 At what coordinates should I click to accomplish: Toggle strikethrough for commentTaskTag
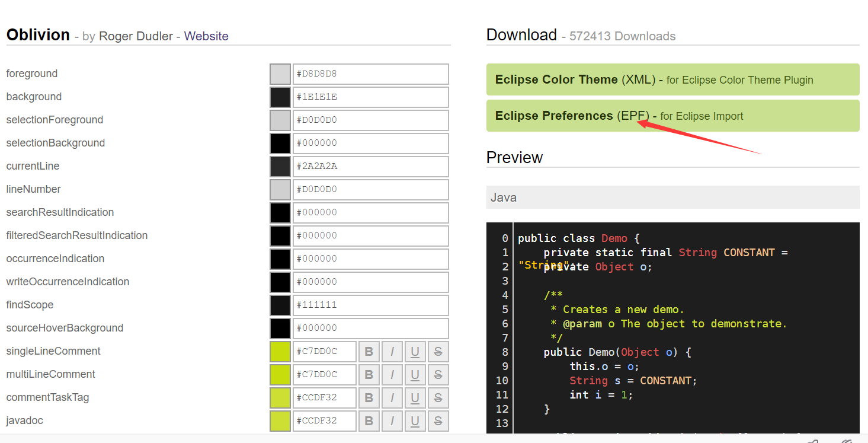438,398
